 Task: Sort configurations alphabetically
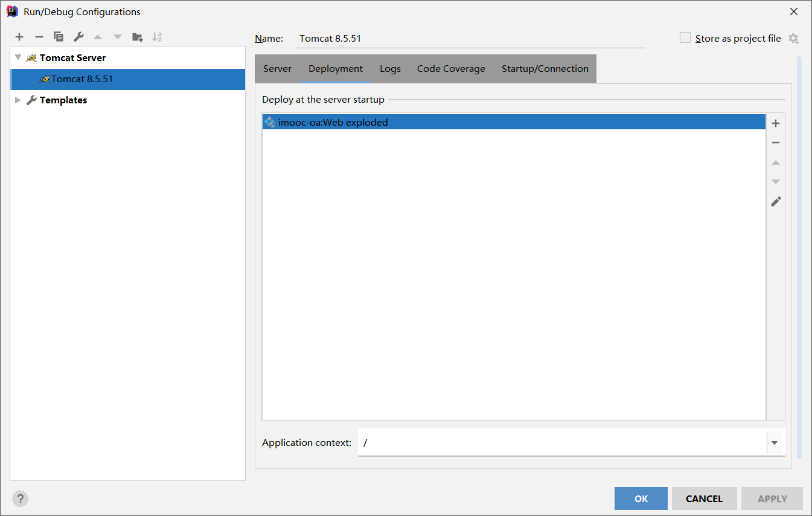pyautogui.click(x=157, y=37)
